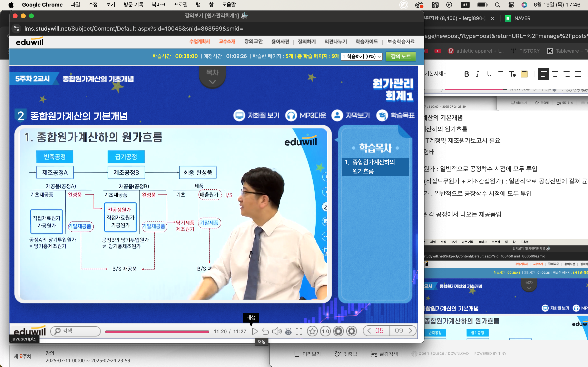Click the rewind arrow icon
588x367 pixels.
[x=265, y=331]
